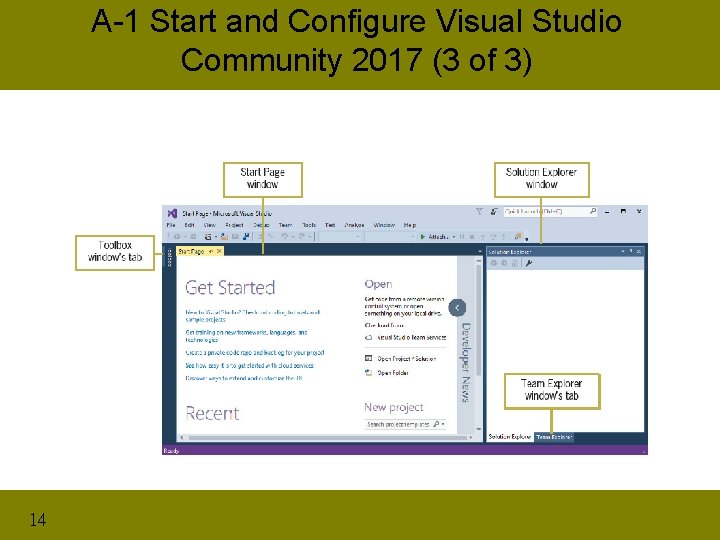Open the Help menu
Screen dimensions: 720x540
tap(410, 225)
